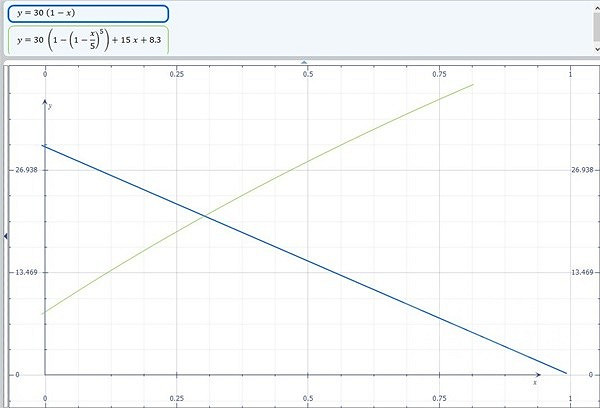This screenshot has width=600, height=408.
Task: Select the y = 30 (1 − x) equation
Action: (87, 14)
